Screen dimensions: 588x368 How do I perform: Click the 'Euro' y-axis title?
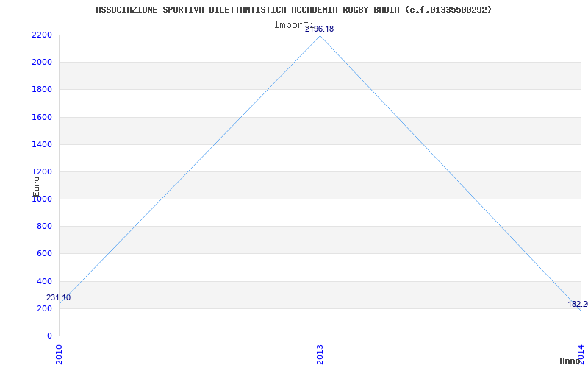(36, 186)
